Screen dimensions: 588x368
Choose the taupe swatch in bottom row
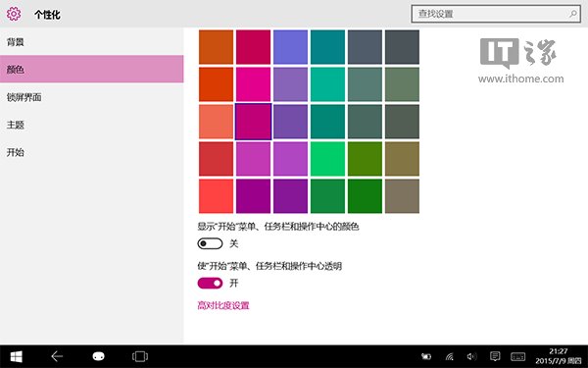[402, 196]
